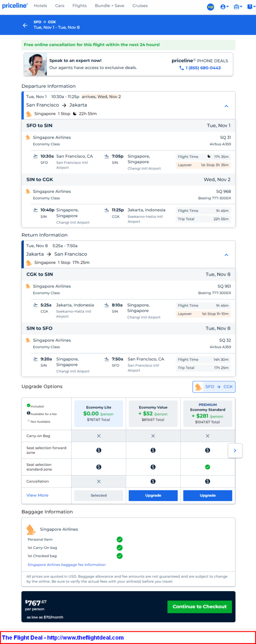Open the Flights menu item
Image resolution: width=256 pixels, height=644 pixels.
click(79, 6)
